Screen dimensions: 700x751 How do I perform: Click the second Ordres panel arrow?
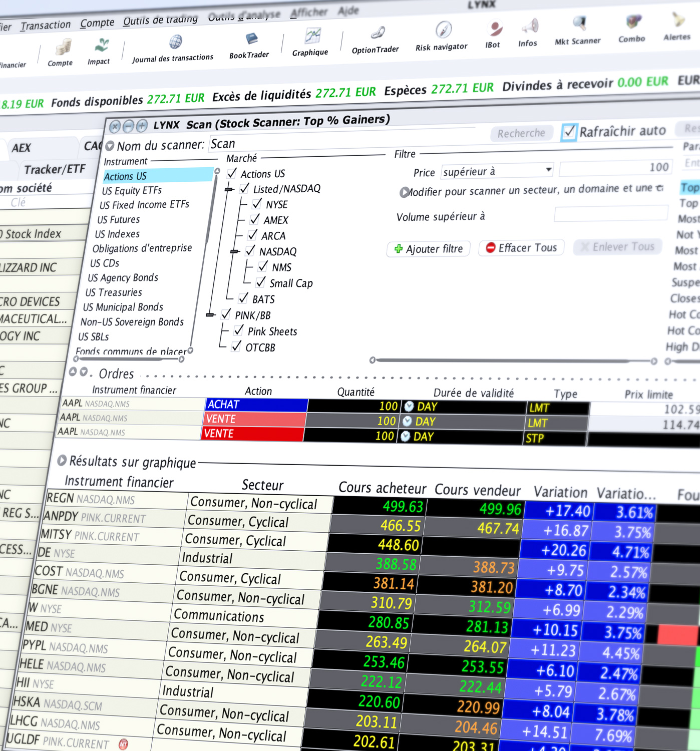point(84,371)
